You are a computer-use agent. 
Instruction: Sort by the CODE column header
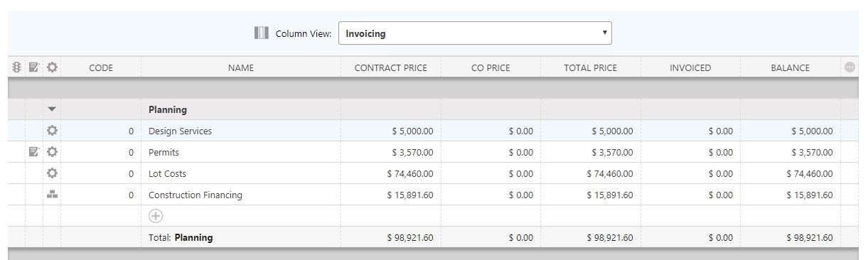click(x=101, y=68)
